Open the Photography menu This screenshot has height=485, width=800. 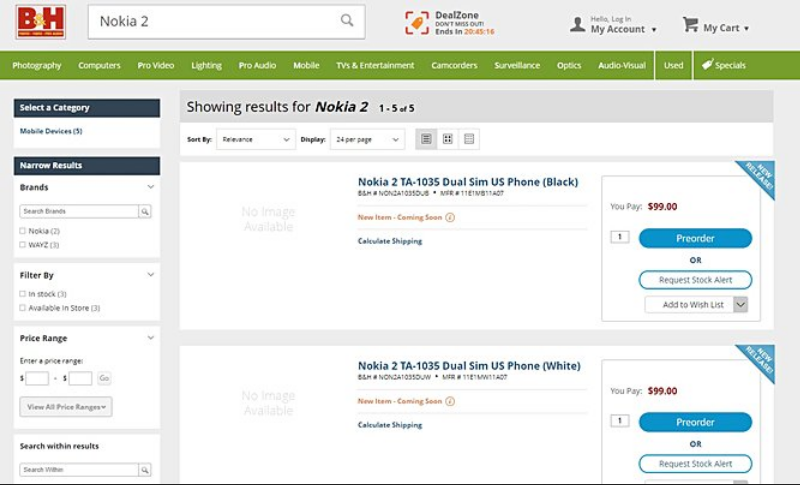37,65
